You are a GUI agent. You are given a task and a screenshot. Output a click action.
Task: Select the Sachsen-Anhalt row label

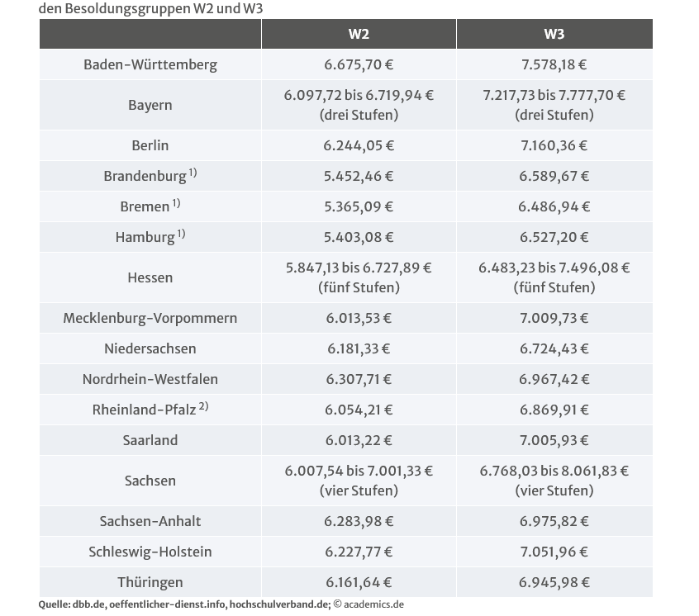150,521
